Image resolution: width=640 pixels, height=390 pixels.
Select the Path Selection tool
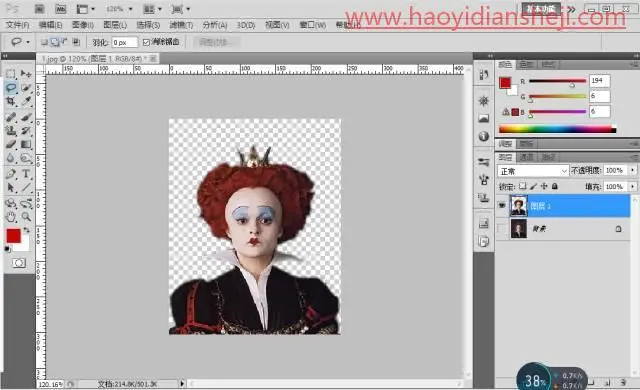[11, 188]
